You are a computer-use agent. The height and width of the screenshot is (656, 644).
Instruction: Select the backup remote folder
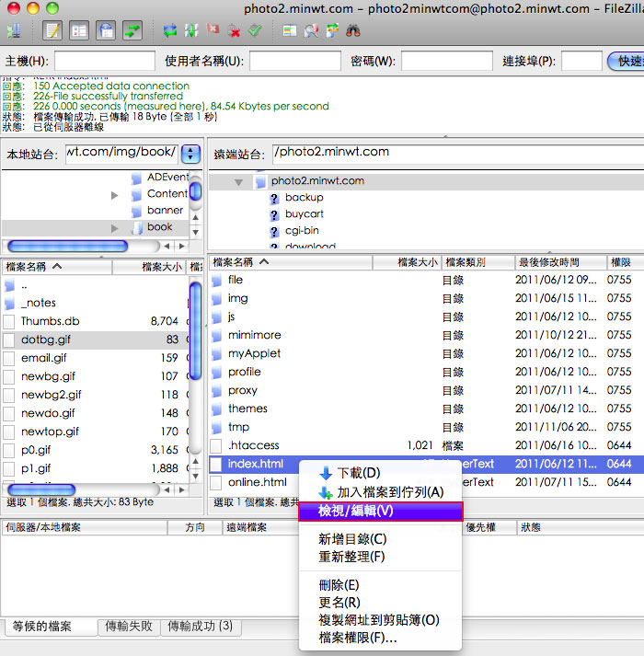pos(305,198)
